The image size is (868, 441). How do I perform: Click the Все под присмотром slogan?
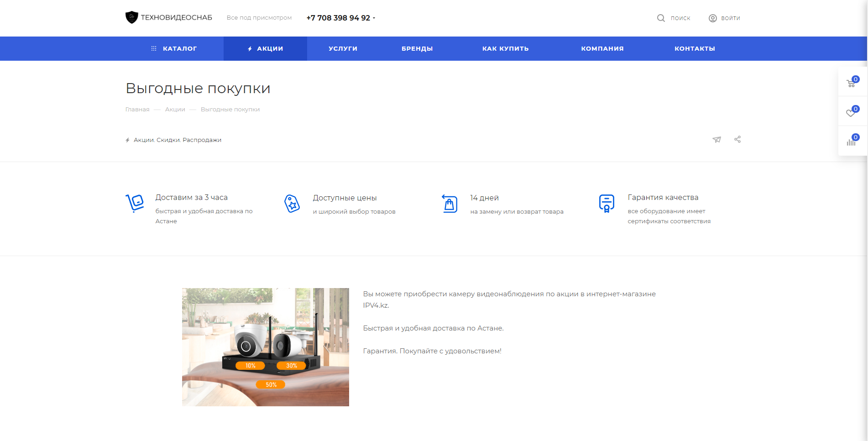click(x=259, y=18)
